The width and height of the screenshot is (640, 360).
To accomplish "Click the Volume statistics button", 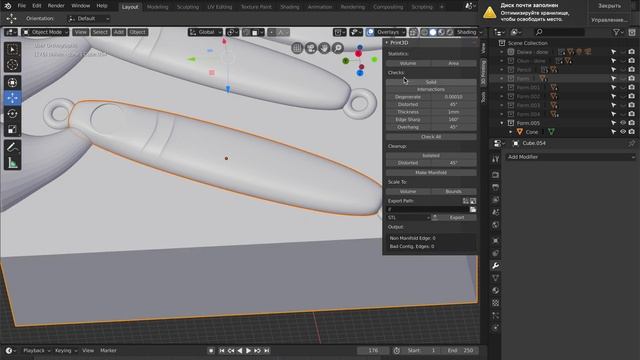I will pyautogui.click(x=408, y=63).
